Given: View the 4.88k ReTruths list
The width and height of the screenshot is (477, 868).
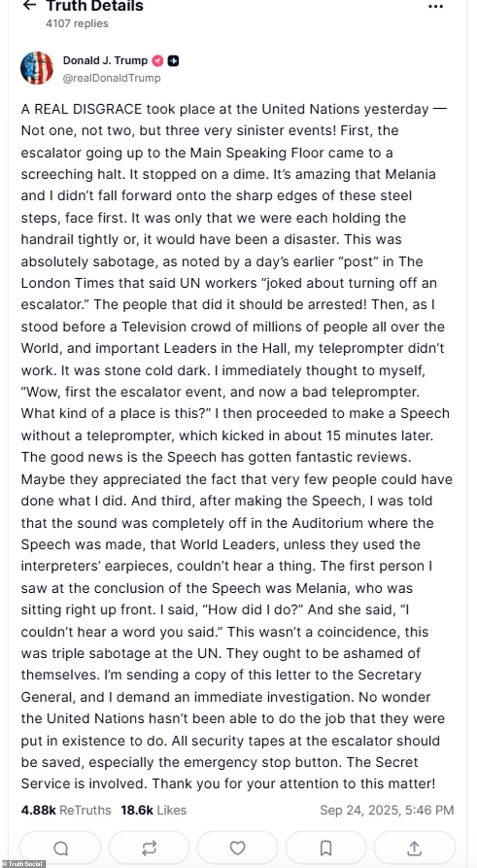Looking at the screenshot, I should [66, 810].
